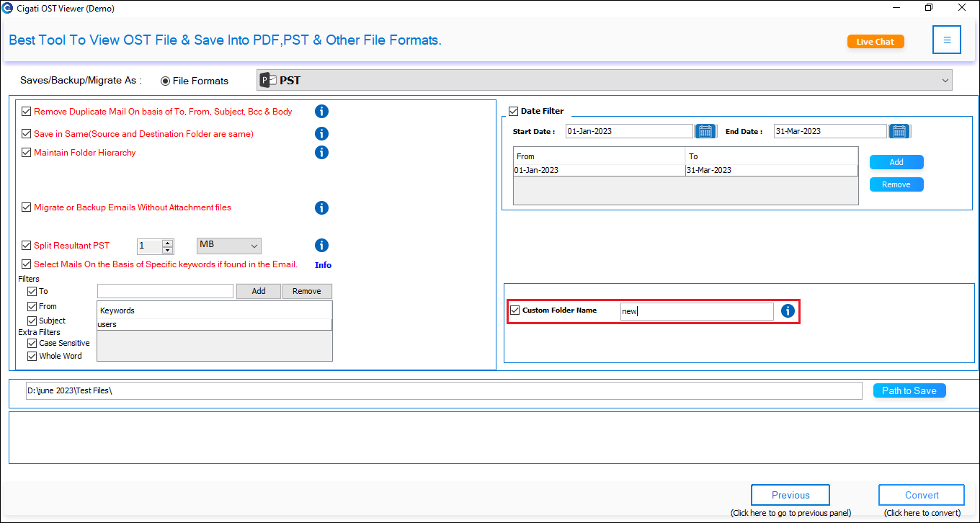Toggle Maintain Folder Hierarchy checkbox
Viewport: 980px width, 523px height.
point(27,153)
